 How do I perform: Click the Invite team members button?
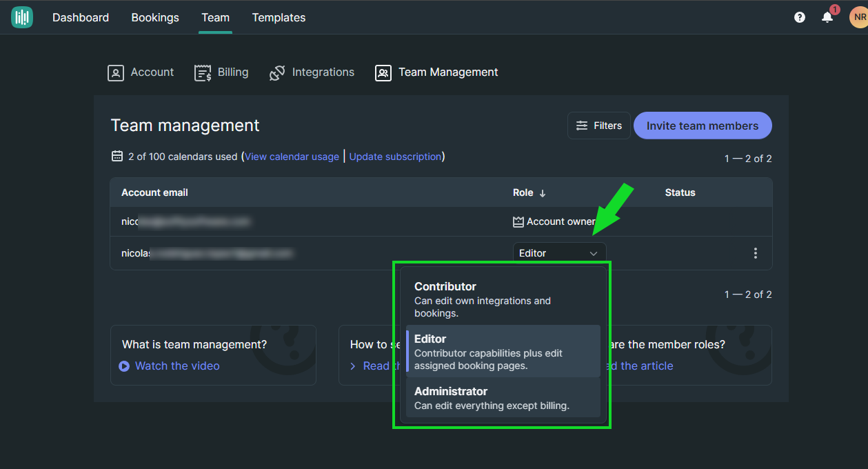coord(702,126)
